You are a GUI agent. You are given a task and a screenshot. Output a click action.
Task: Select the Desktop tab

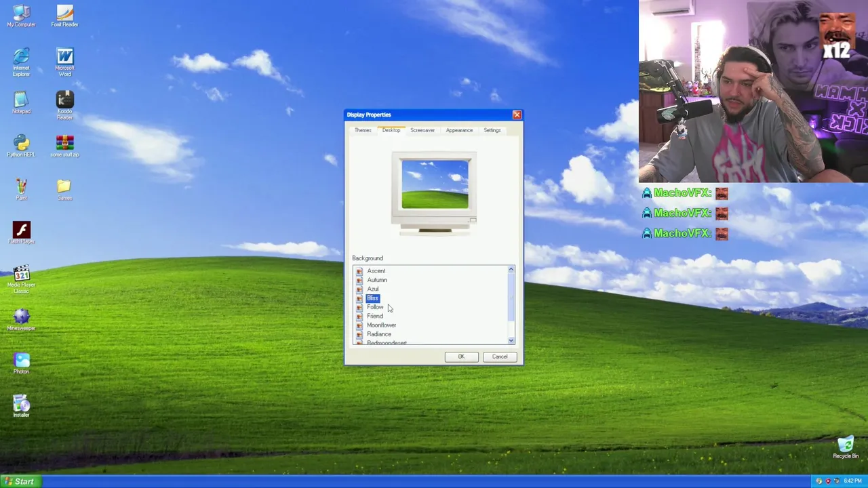[391, 130]
